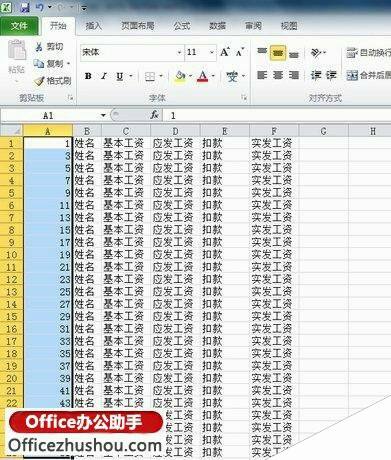Viewport: 391px width, 460px height.
Task: Click 扣款 cell in row 8
Action: (x=225, y=230)
